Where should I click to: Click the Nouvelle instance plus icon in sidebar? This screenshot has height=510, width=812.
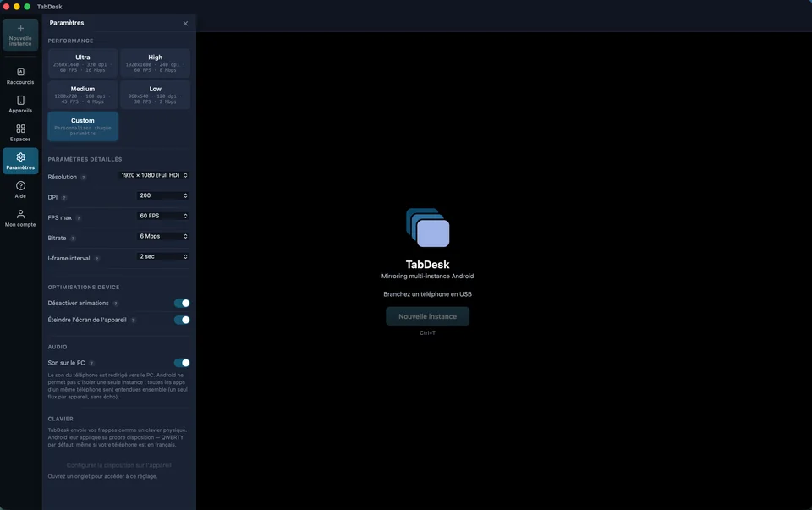click(20, 29)
